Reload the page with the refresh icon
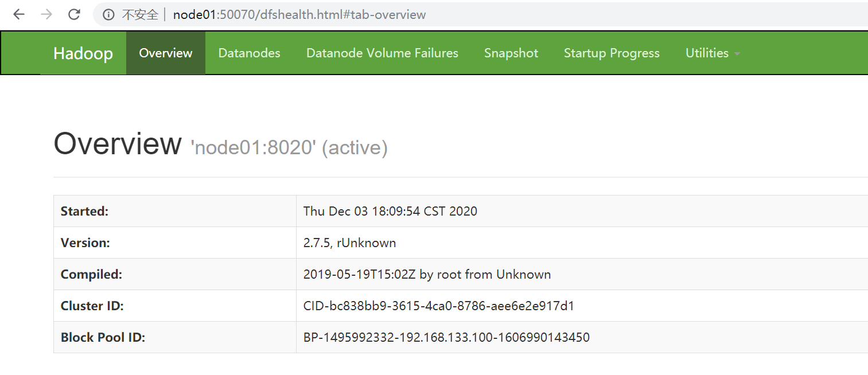Image resolution: width=868 pixels, height=375 pixels. coord(74,14)
